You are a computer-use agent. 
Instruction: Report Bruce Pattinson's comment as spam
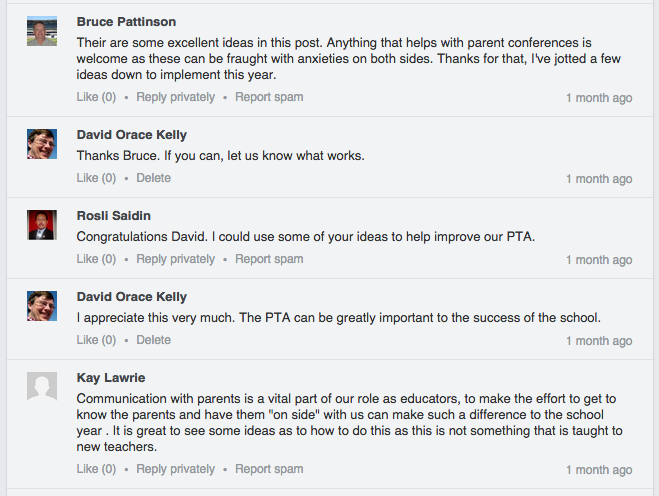269,97
